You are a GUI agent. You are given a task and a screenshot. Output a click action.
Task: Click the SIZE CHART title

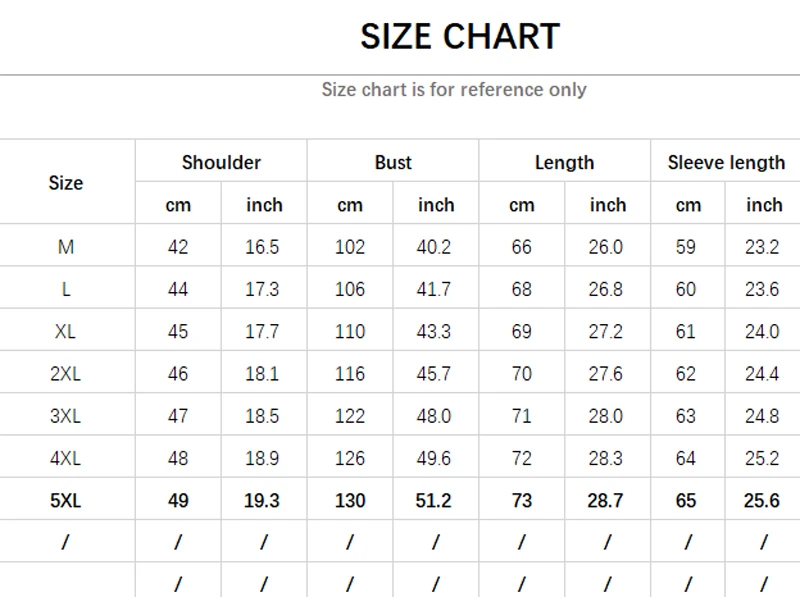459,37
